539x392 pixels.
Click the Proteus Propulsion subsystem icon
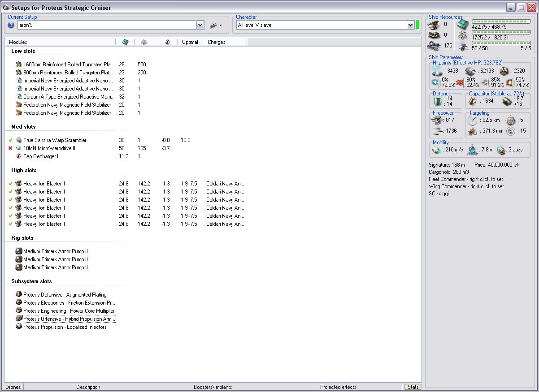19,327
